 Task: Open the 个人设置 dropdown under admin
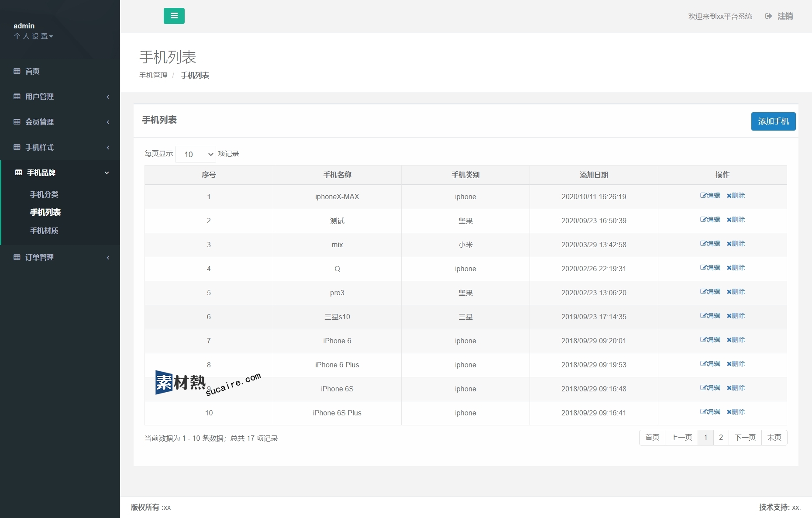pos(33,36)
